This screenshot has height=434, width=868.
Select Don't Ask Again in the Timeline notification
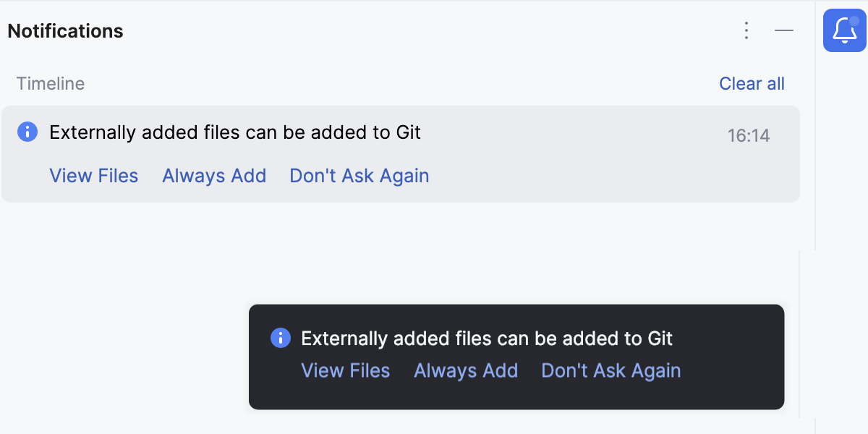click(359, 176)
